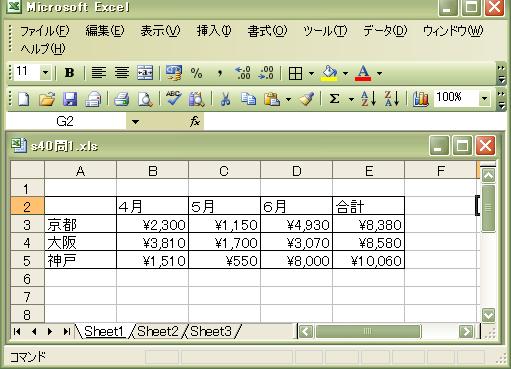Expand the Name Box G2 dropdown arrow
Viewport: 511px width, 369px height.
(135, 122)
